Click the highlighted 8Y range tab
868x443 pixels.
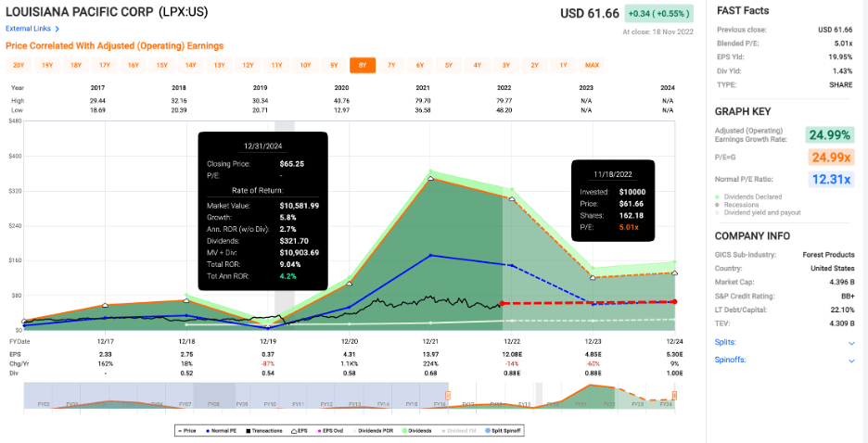363,65
